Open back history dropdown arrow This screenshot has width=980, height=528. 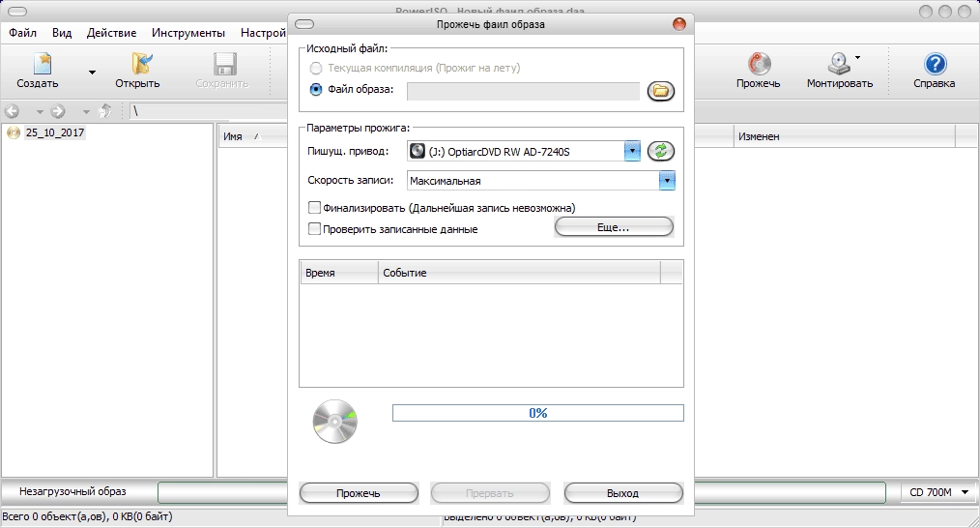[40, 112]
